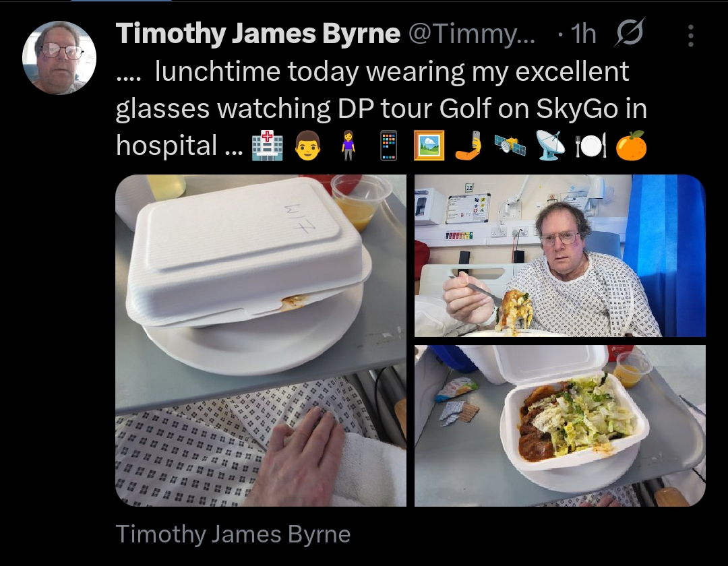Click the selfie arm emoji
Image resolution: width=728 pixels, height=566 pixels.
468,146
